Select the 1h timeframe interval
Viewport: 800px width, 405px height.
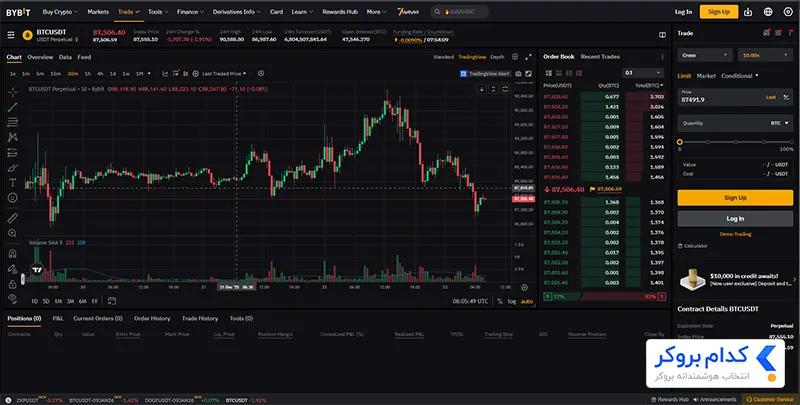click(88, 73)
